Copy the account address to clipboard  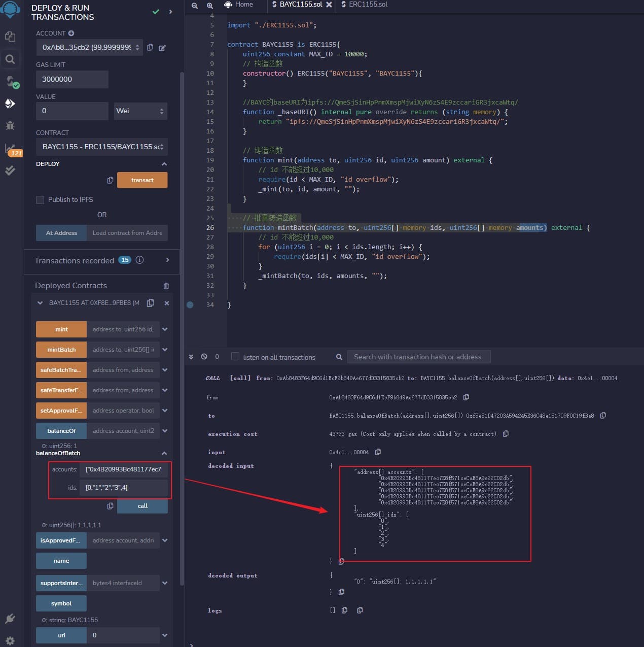pos(150,47)
